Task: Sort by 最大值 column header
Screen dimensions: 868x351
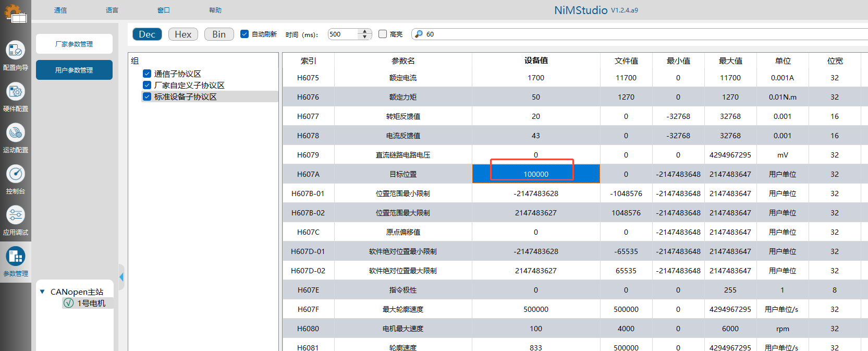Action: [730, 60]
